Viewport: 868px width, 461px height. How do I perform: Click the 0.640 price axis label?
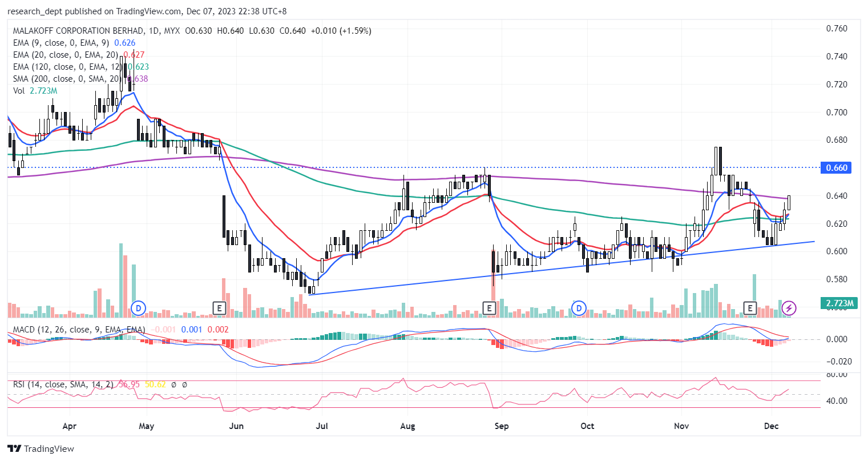coord(837,196)
